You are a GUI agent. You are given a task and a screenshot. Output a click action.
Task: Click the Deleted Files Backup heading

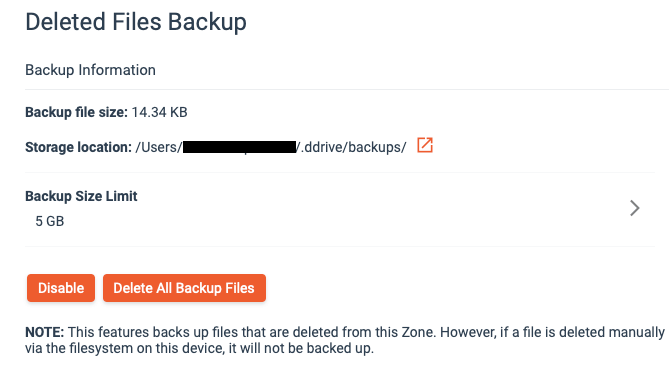[x=136, y=22]
